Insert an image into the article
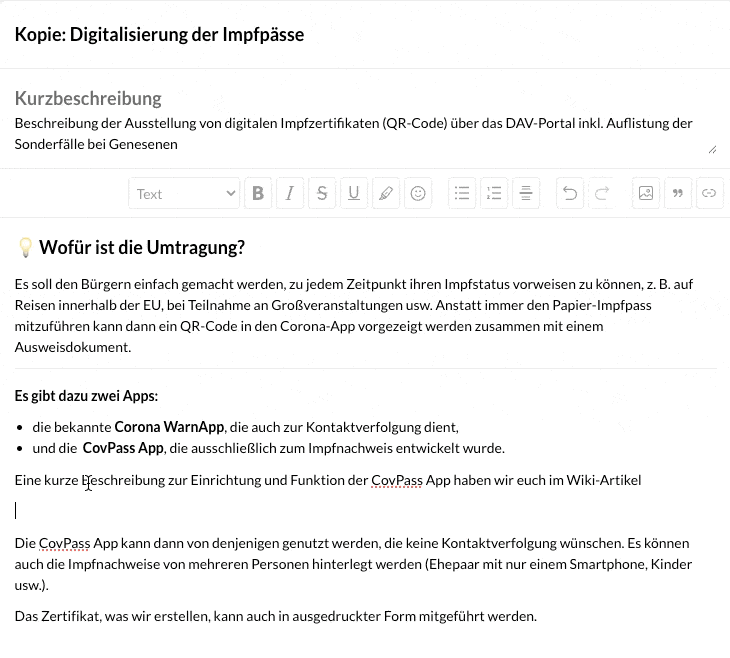The width and height of the screenshot is (730, 658). pyautogui.click(x=646, y=194)
